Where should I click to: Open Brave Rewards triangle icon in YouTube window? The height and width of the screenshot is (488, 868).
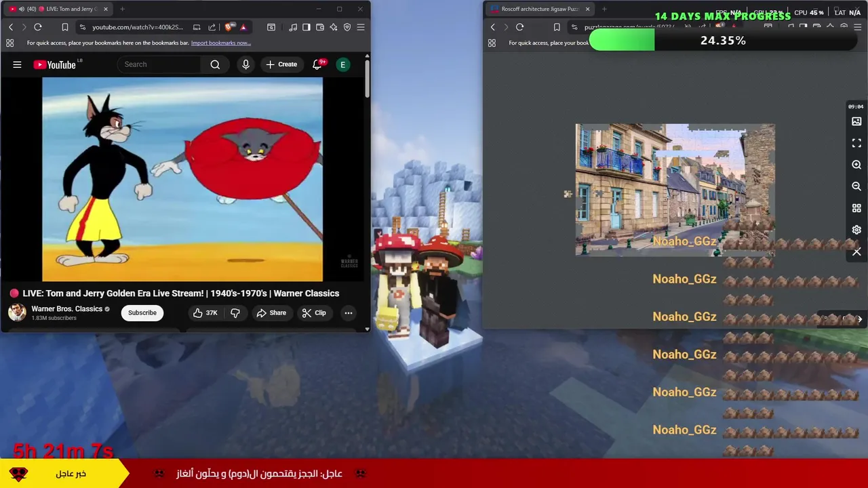[243, 27]
